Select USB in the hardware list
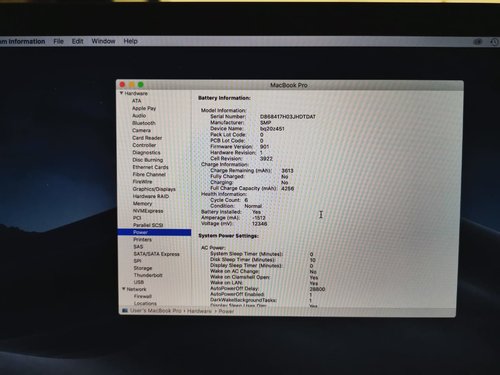Image resolution: width=500 pixels, height=375 pixels. coord(139,282)
